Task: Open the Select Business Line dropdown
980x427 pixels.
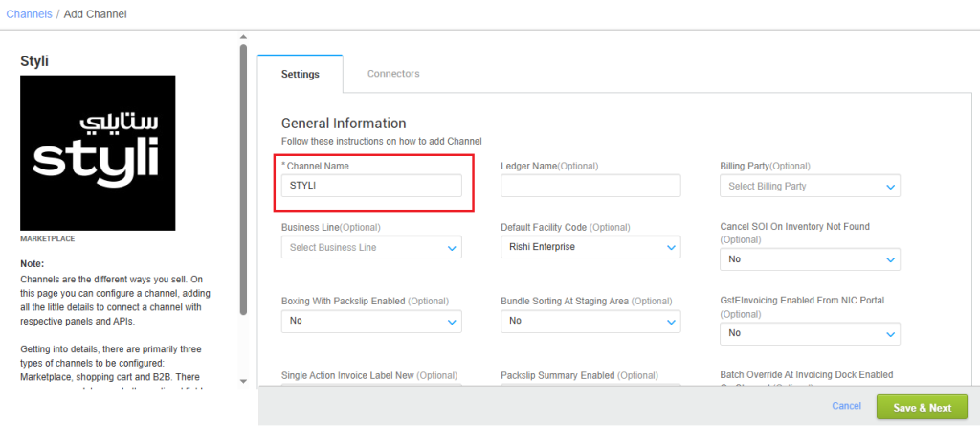Action: pos(371,247)
